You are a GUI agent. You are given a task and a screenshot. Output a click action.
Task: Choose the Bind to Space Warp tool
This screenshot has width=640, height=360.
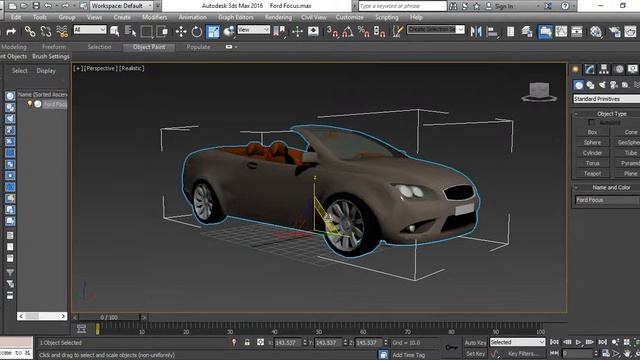pos(62,31)
